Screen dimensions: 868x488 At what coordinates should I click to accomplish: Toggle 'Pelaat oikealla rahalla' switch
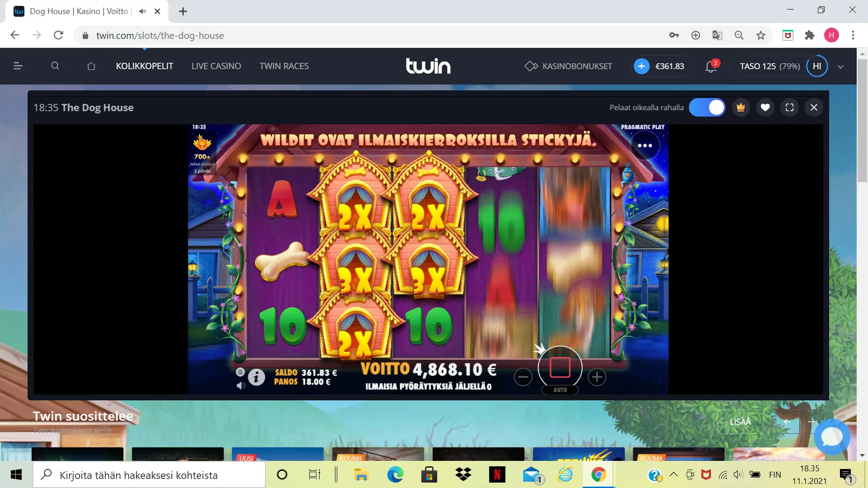[707, 108]
